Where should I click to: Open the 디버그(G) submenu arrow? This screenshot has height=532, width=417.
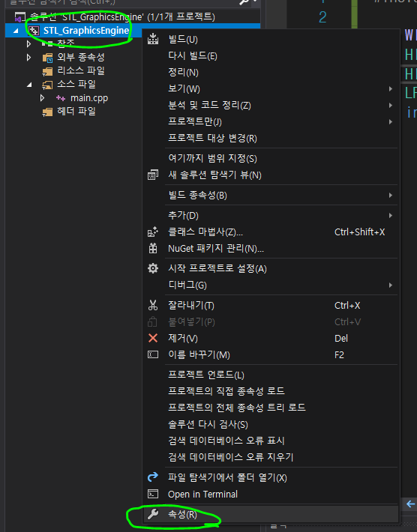(x=391, y=285)
